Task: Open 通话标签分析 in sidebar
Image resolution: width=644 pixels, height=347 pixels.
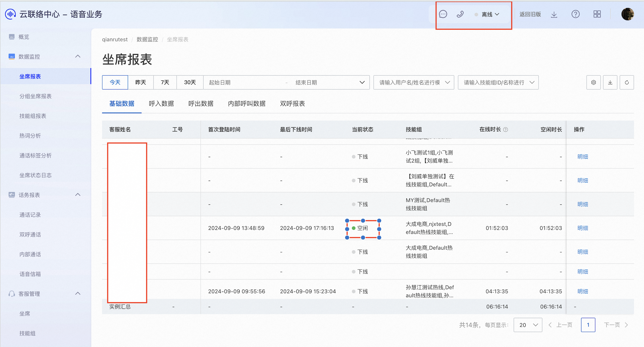Action: point(35,155)
